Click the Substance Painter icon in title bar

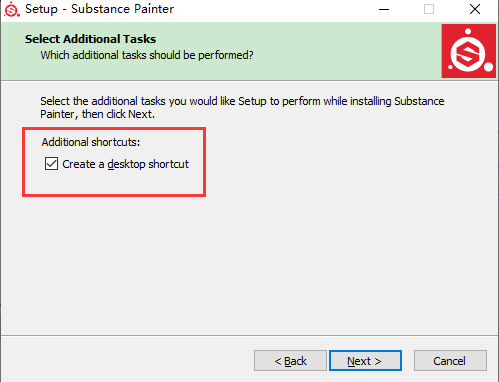12,9
